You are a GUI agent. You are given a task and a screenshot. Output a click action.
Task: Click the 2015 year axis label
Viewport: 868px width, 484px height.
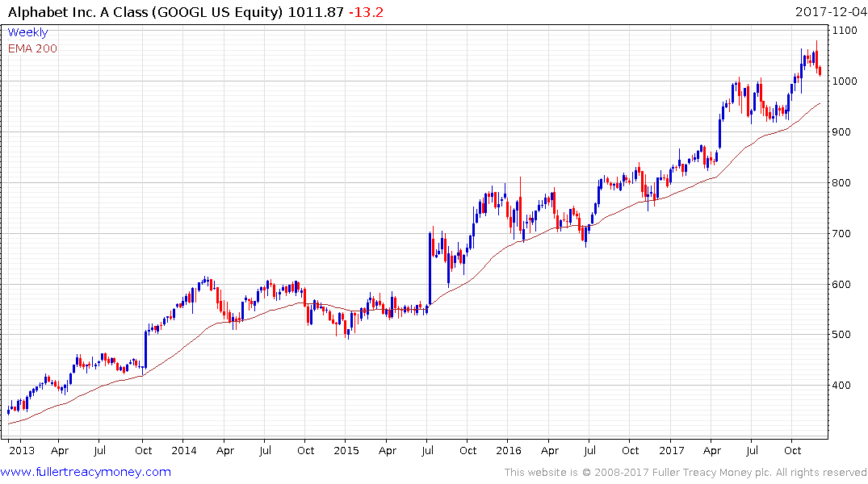tap(346, 450)
